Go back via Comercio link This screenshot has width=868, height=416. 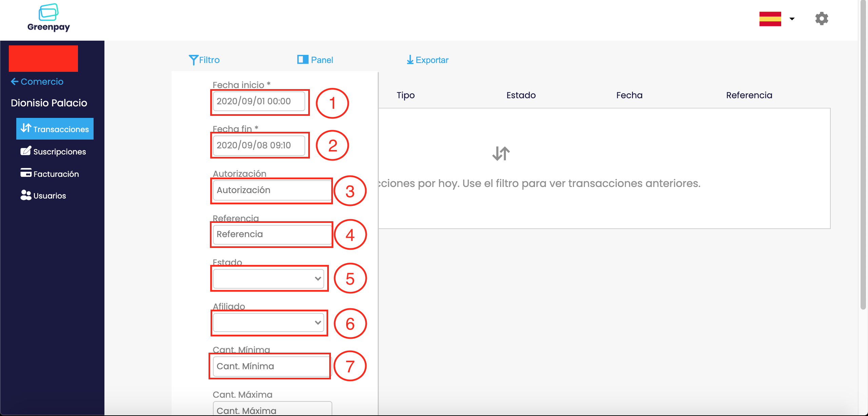(x=37, y=82)
